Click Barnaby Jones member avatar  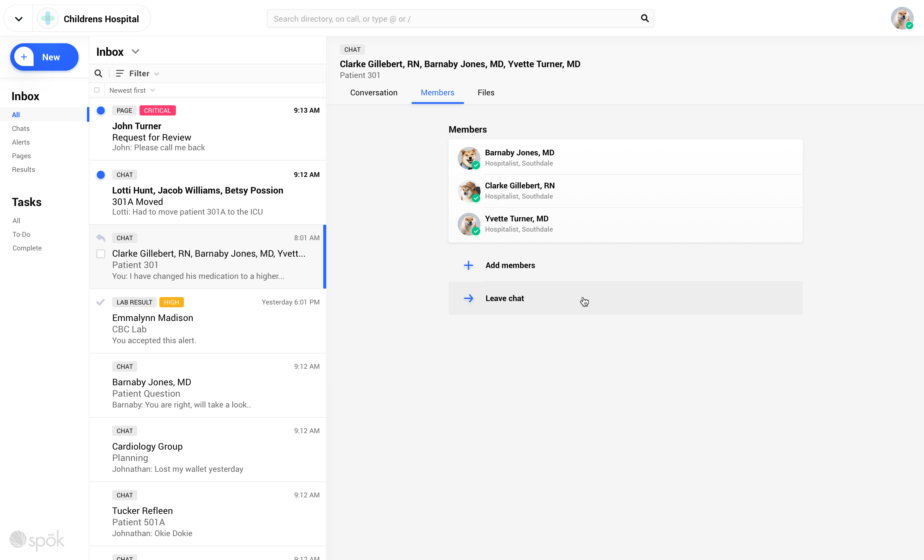[x=469, y=158]
